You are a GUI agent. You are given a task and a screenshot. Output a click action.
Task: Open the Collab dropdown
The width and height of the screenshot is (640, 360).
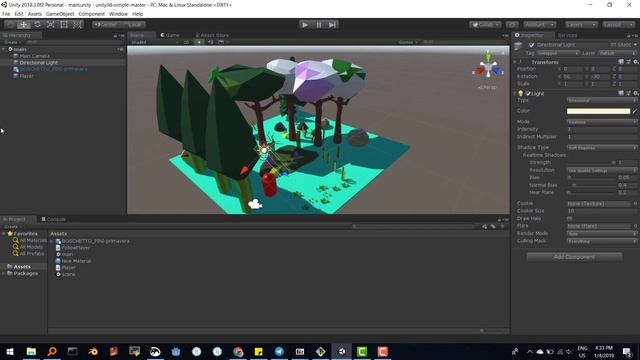[485, 24]
